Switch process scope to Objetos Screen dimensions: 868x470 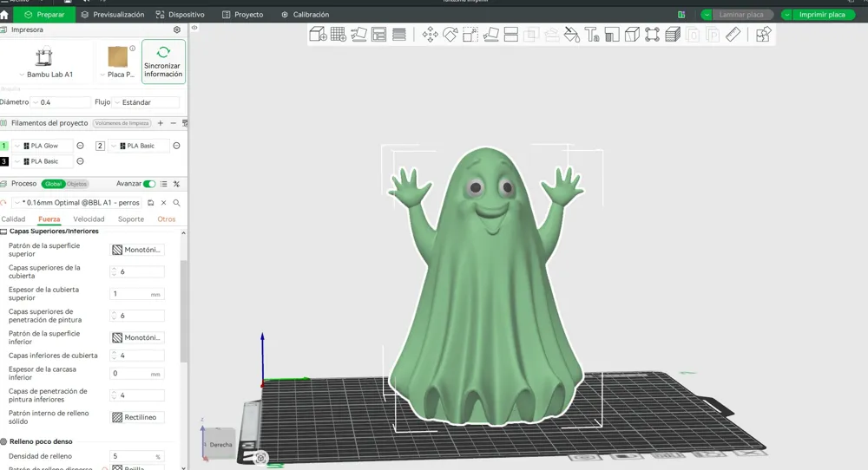tap(77, 184)
